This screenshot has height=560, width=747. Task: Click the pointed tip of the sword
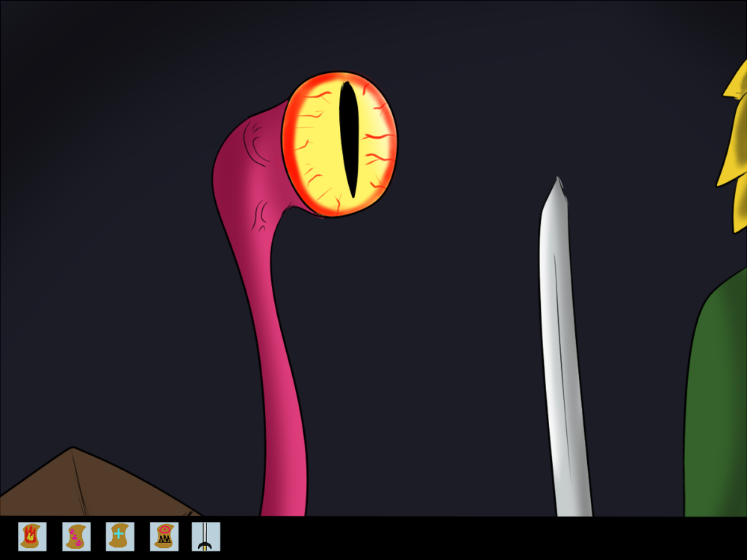click(x=557, y=185)
